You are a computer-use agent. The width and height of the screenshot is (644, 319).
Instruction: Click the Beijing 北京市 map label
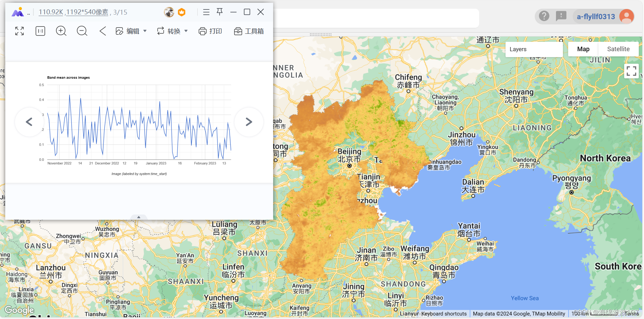[349, 155]
